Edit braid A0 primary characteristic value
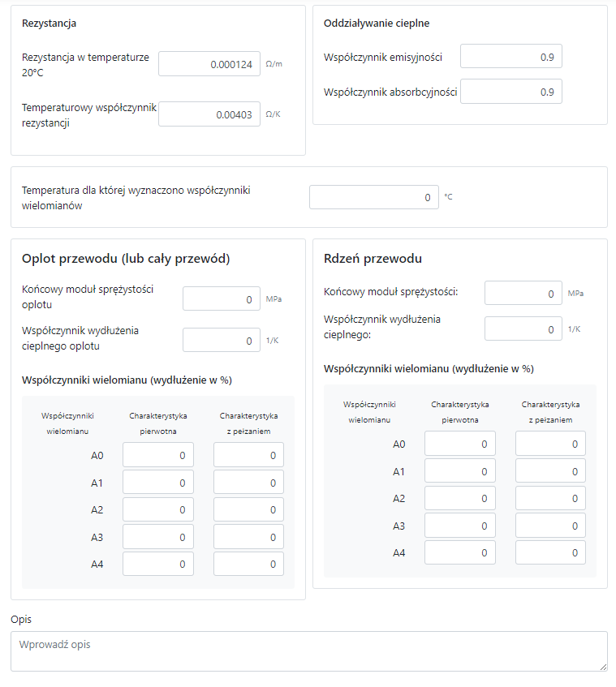The image size is (616, 687). click(158, 455)
